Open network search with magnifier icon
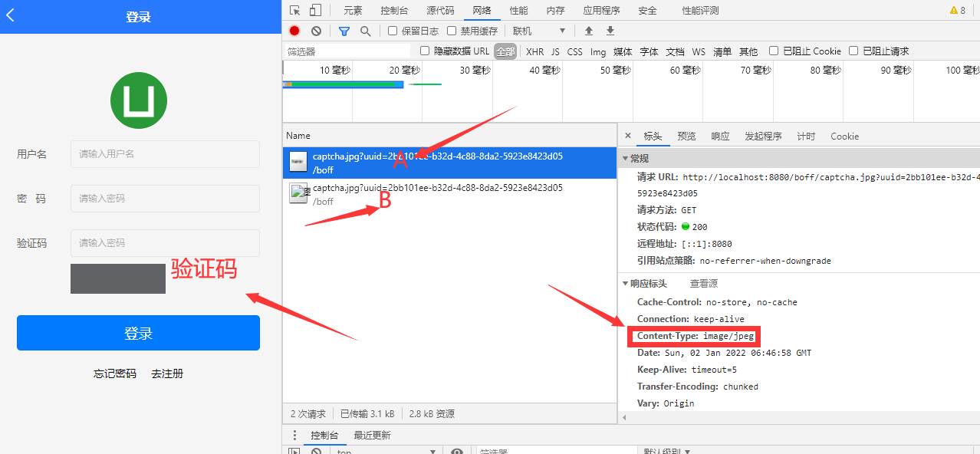980x454 pixels. click(x=366, y=31)
